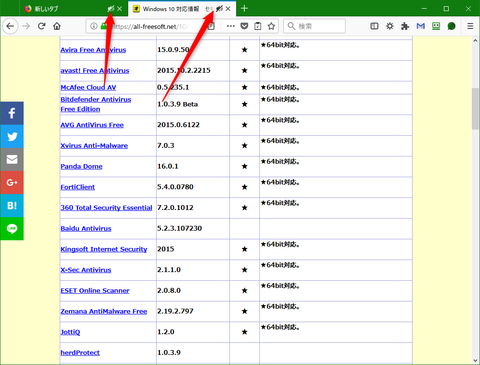Open a new tab with the plus button
The height and width of the screenshot is (365, 480).
coord(244,9)
